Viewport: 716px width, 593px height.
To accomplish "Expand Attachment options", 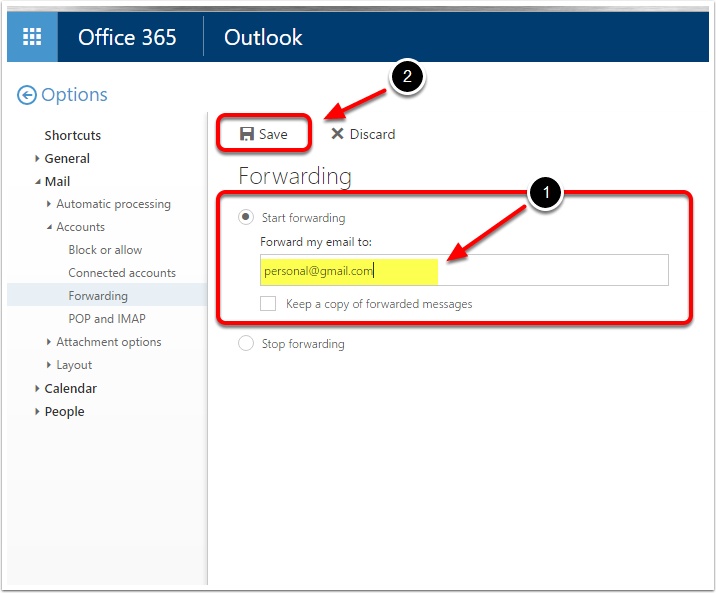I will pyautogui.click(x=49, y=342).
